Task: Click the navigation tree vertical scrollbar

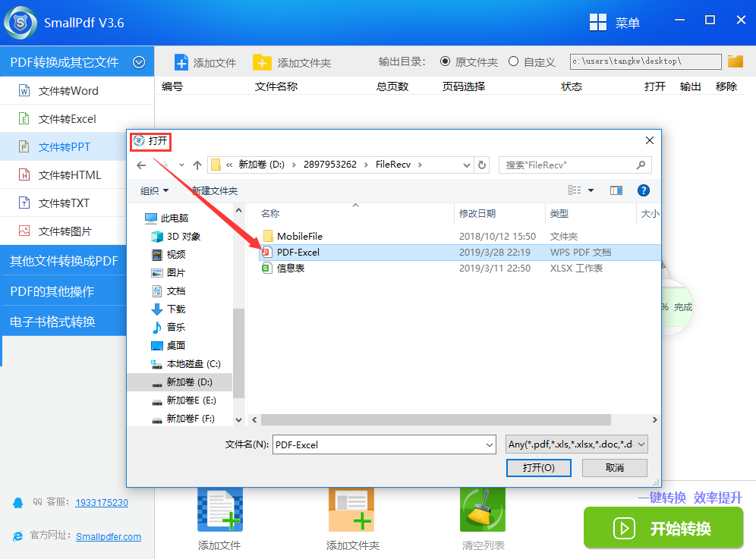Action: [x=238, y=353]
